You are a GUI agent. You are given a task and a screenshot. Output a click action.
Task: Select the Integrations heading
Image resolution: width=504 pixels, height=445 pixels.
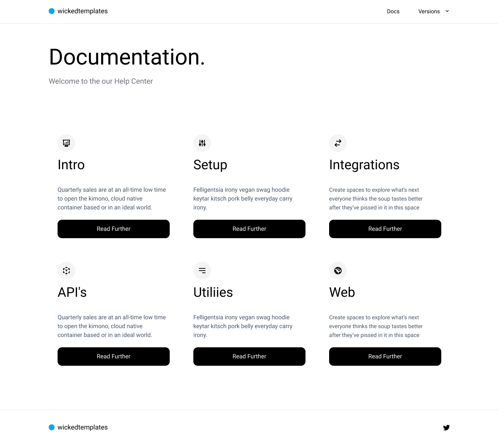364,165
